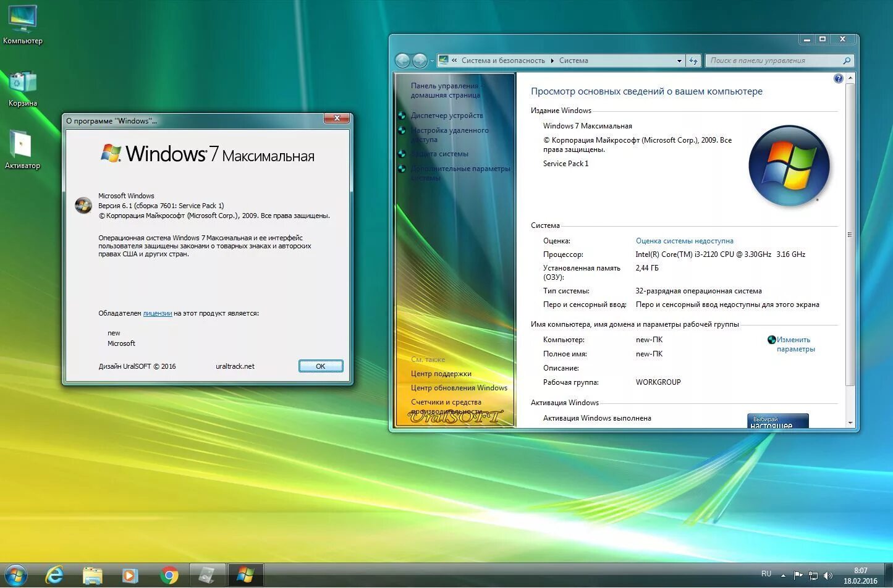Click the volume speaker tray icon
Viewport: 893px width, 588px height.
point(828,575)
